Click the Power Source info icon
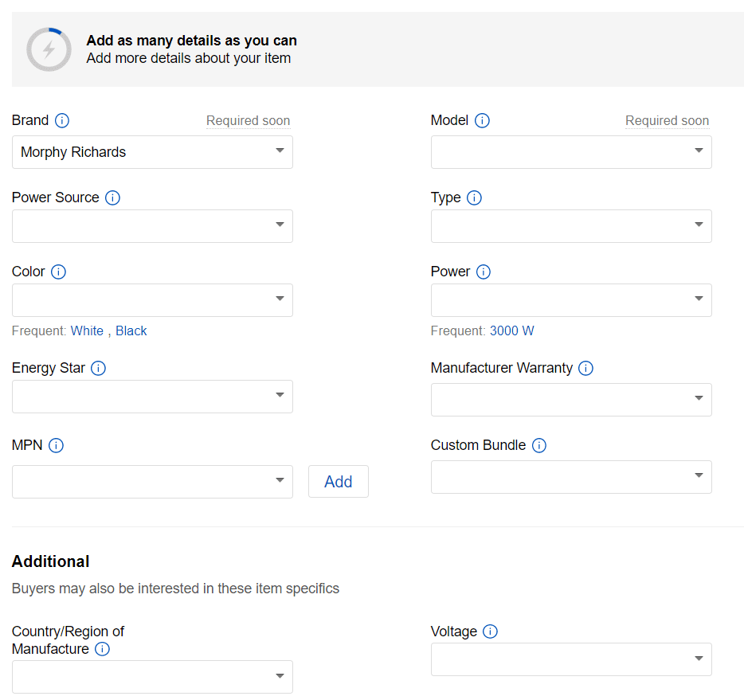 (112, 197)
